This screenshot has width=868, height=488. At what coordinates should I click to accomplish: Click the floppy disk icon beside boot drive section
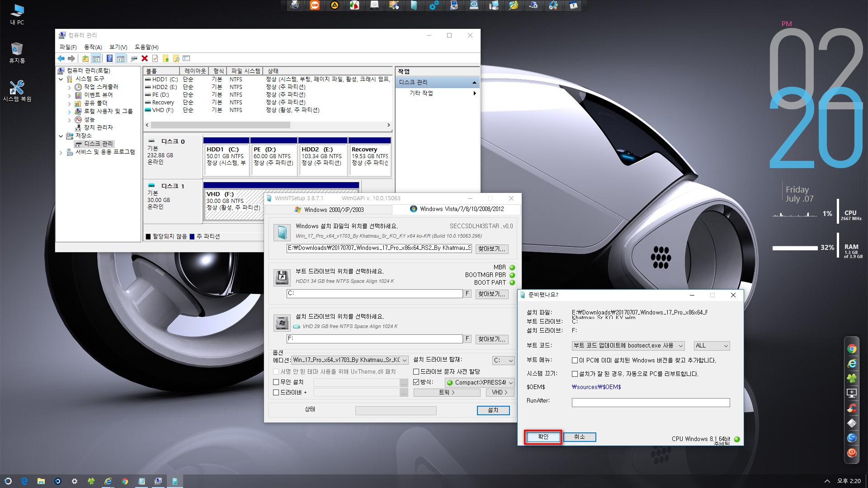[282, 277]
